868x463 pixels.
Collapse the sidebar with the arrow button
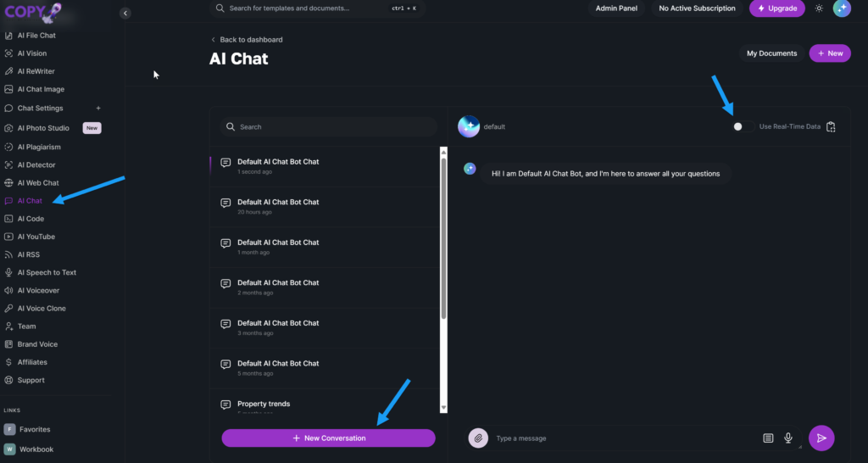125,13
